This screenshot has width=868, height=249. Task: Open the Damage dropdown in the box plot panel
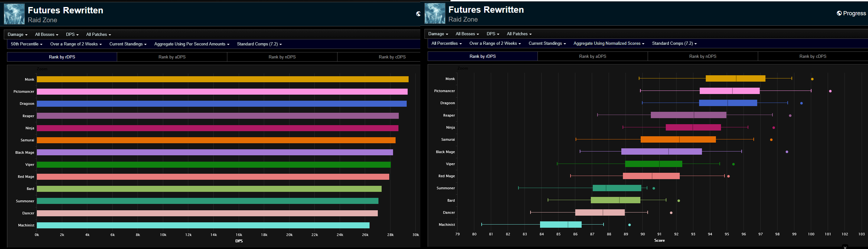click(438, 34)
